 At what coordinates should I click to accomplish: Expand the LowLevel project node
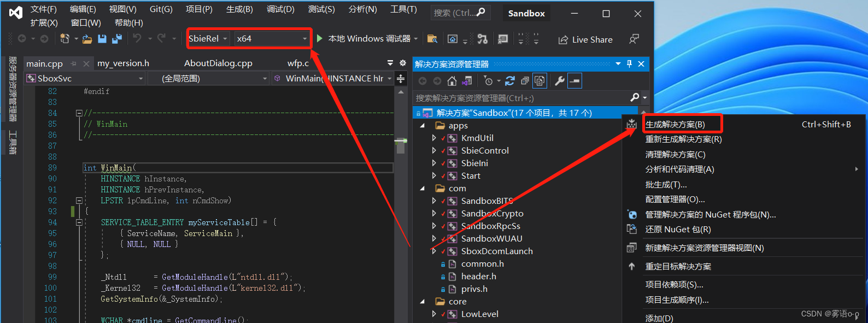point(434,314)
